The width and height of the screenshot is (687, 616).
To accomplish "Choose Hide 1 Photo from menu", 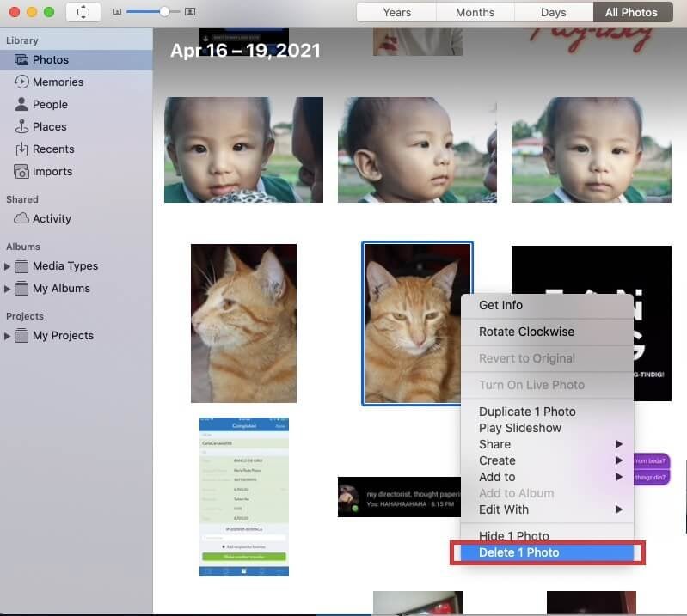I will tap(547, 536).
